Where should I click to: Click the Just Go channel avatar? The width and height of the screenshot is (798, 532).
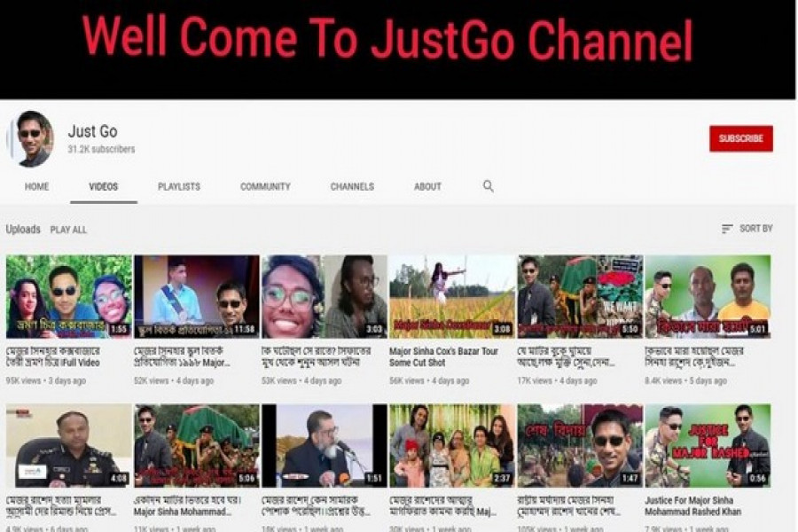[x=34, y=139]
